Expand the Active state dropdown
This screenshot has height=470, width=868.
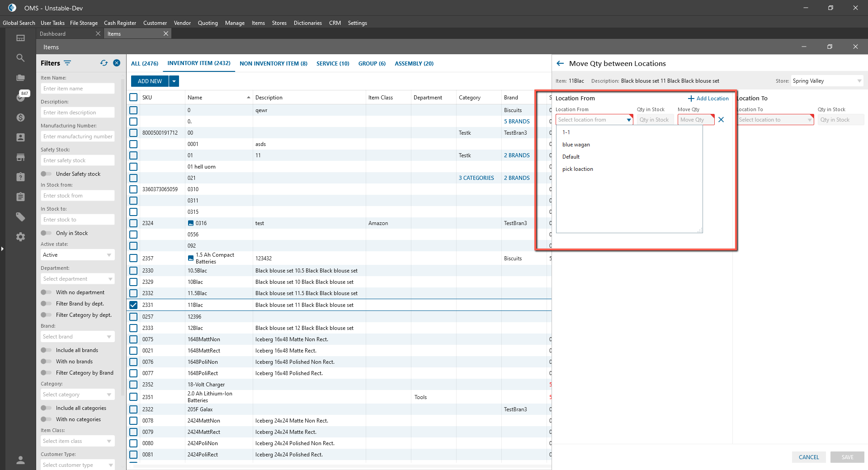pos(77,255)
